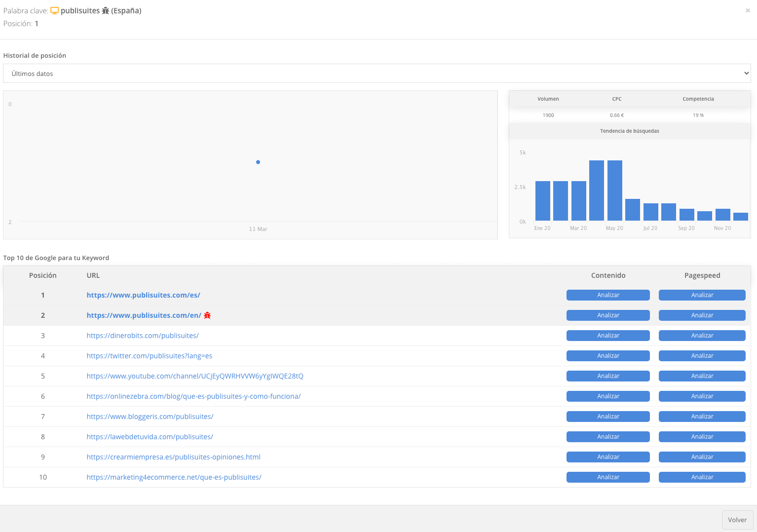Analizar Contenido for bloggeris.com row

[608, 416]
